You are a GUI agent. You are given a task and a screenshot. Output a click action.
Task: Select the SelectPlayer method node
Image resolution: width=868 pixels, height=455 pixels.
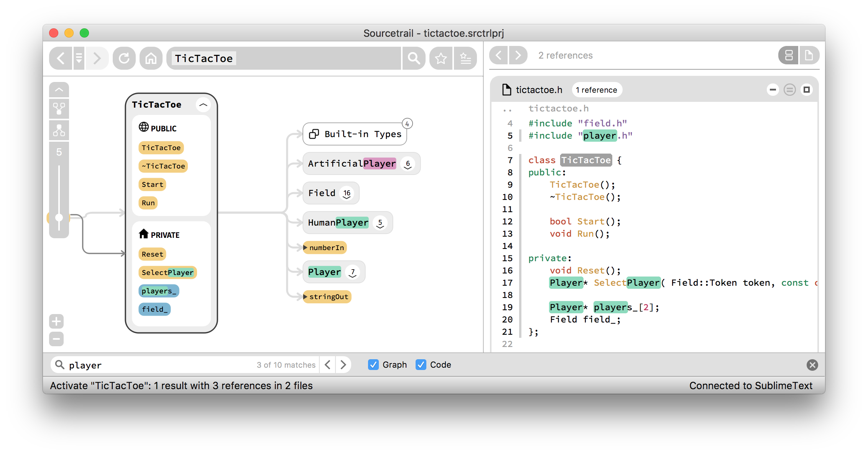(168, 272)
